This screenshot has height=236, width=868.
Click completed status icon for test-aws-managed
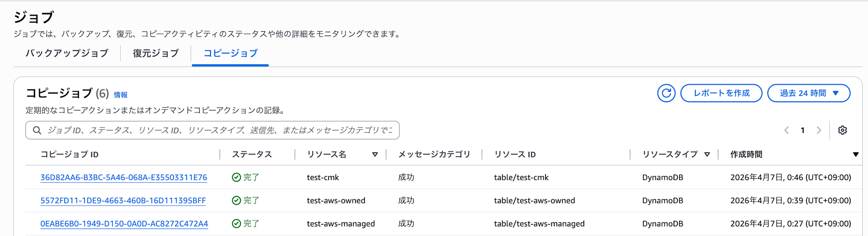(x=237, y=223)
